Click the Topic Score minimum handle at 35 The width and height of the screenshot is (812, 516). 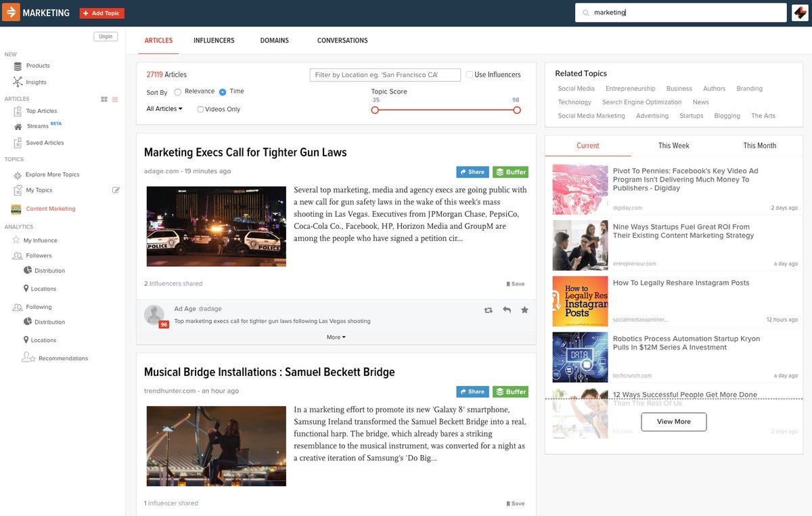coord(375,110)
